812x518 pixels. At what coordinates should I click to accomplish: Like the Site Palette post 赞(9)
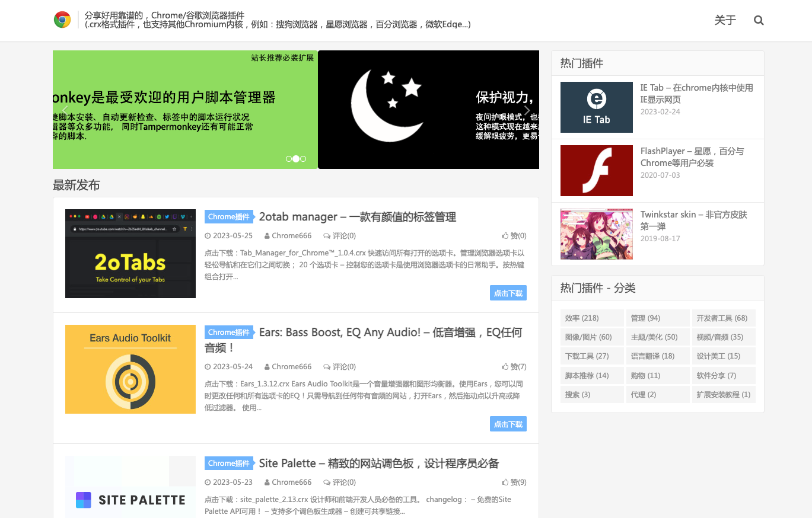point(514,482)
